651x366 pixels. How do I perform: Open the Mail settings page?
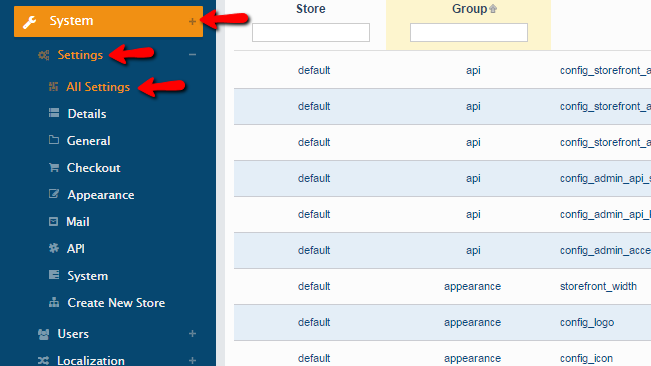78,222
